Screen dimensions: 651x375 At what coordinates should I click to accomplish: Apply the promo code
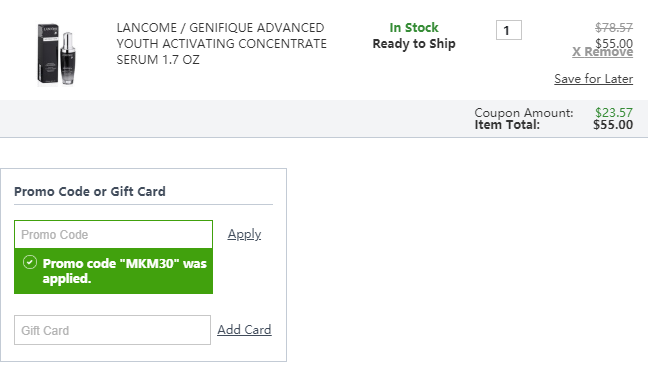(x=244, y=235)
